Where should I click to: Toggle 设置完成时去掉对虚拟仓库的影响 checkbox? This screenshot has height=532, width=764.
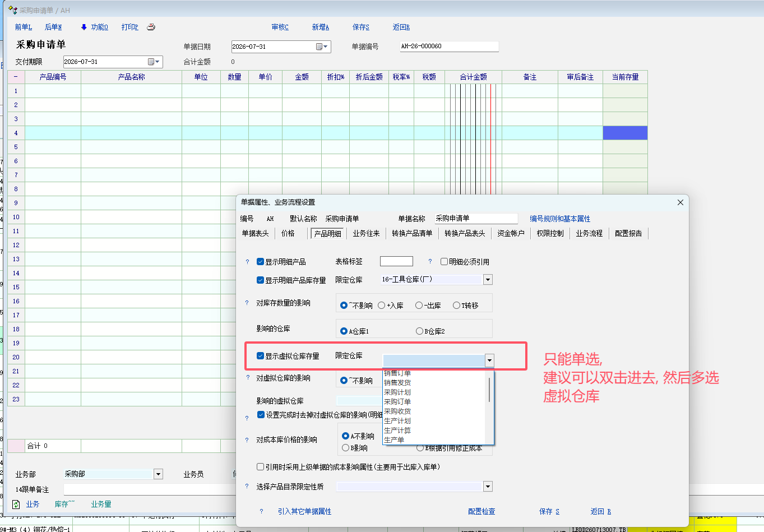click(261, 415)
